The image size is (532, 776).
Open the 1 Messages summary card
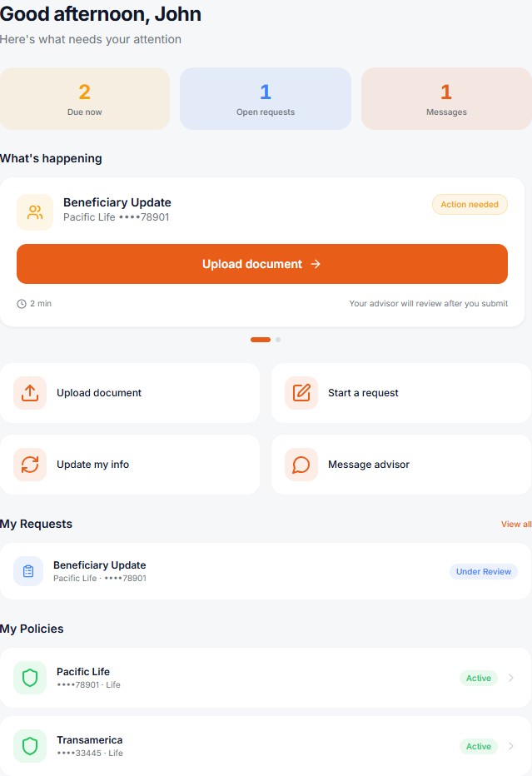coord(446,98)
